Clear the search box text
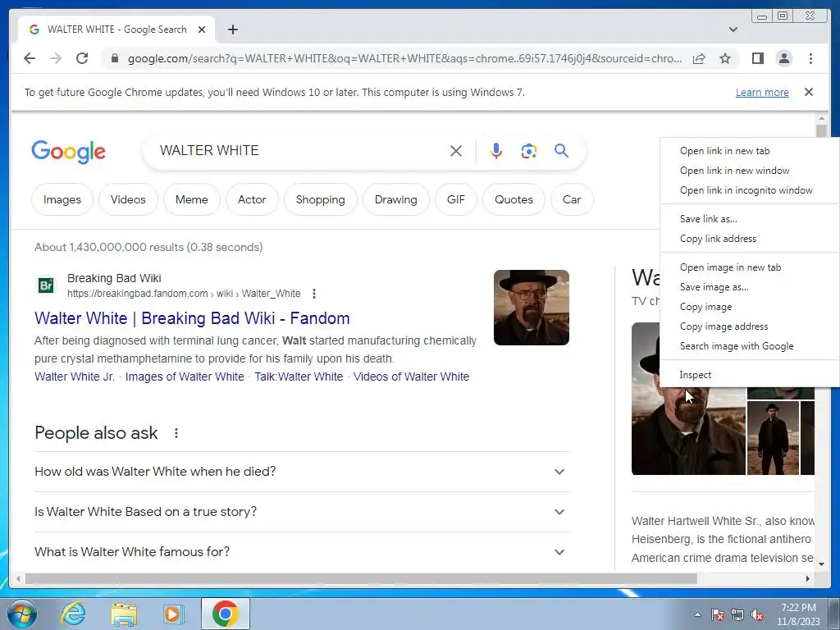The width and height of the screenshot is (840, 630). 456,151
